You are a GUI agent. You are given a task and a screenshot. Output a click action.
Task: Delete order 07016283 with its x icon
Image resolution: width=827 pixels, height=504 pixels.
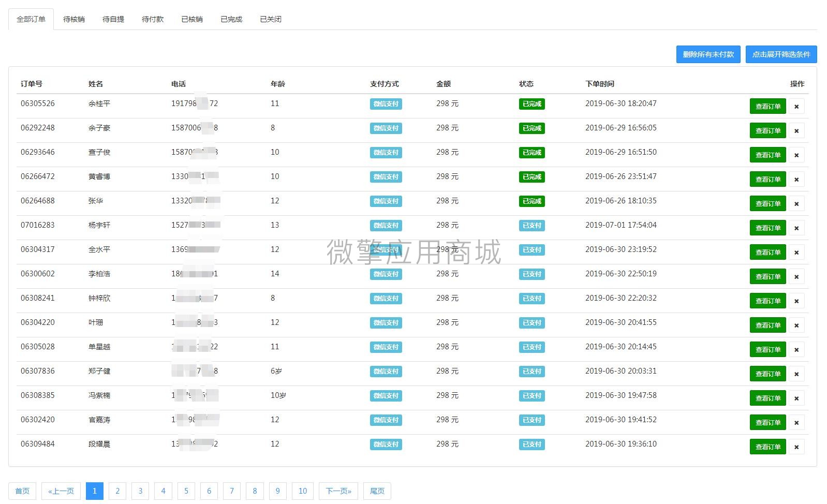796,228
